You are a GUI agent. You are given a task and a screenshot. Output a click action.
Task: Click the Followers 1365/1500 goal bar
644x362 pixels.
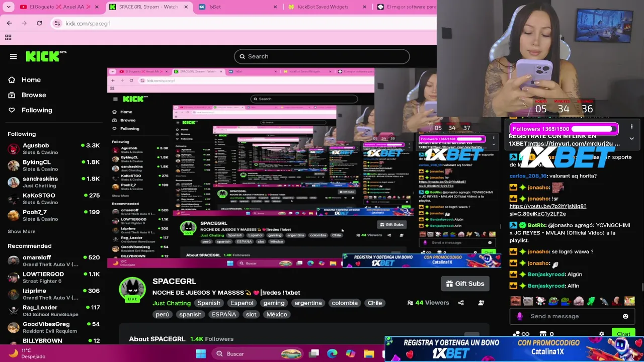pos(564,129)
